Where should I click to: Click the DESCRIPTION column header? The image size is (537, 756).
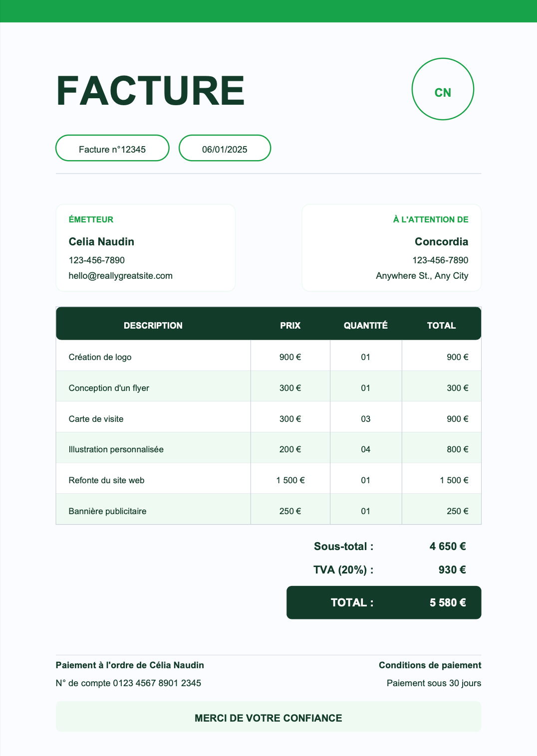(153, 326)
